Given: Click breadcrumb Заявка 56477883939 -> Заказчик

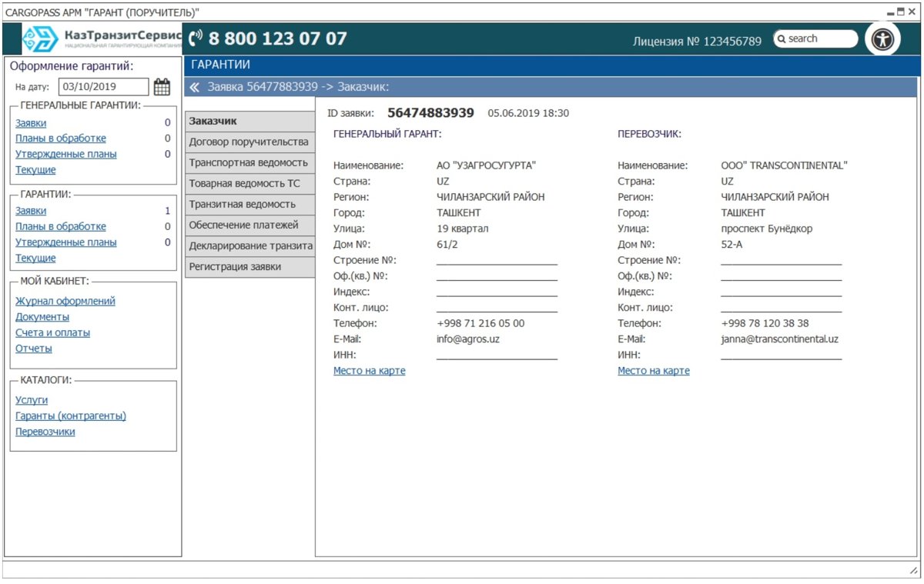Looking at the screenshot, I should [299, 87].
